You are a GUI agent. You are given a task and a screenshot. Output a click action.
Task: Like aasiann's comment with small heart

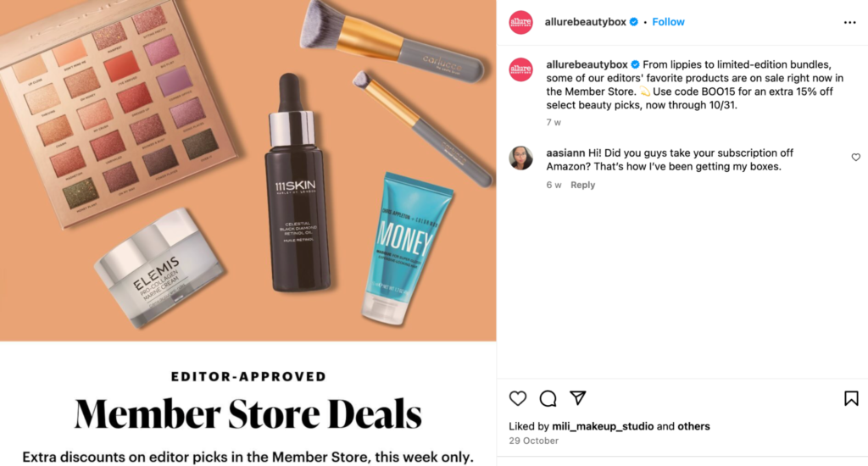[x=856, y=158]
